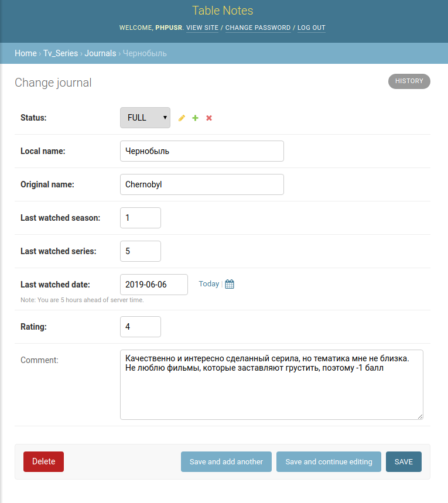Image resolution: width=448 pixels, height=503 pixels.
Task: Click Save and add another
Action: point(226,461)
